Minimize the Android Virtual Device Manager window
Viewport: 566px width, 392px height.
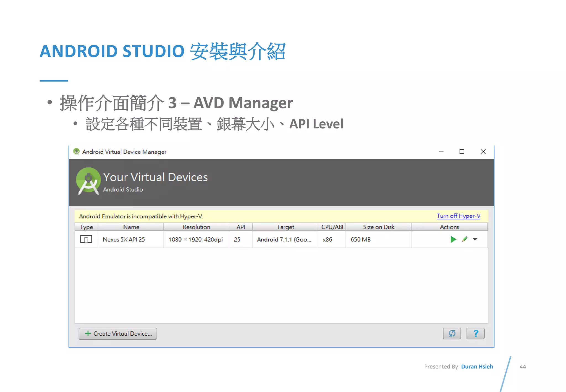(441, 152)
